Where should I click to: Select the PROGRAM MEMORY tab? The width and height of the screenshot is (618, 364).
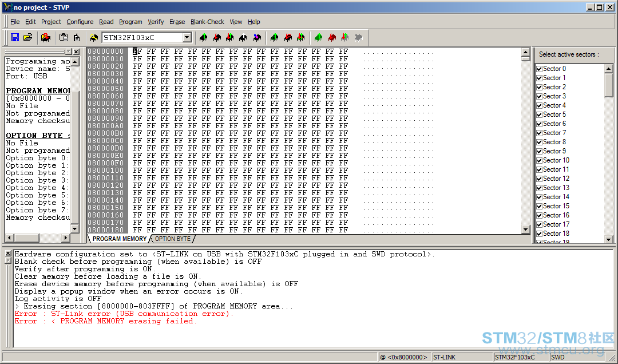pos(120,239)
